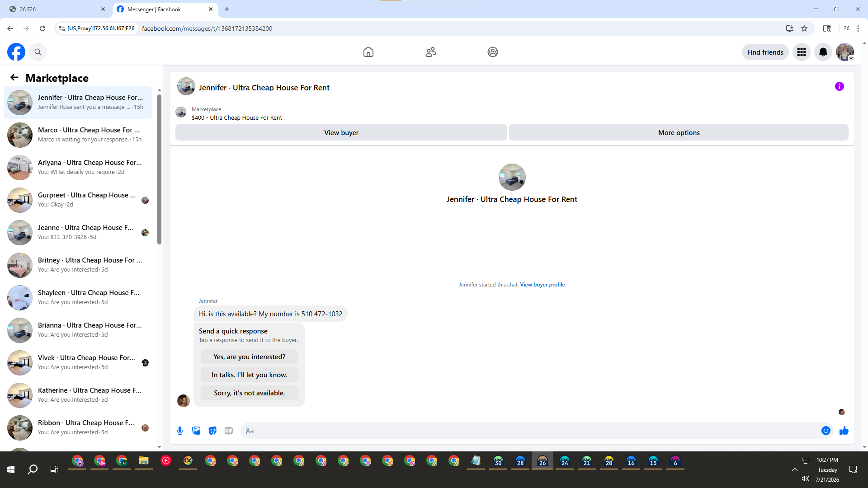The height and width of the screenshot is (488, 868).
Task: Open the Katherine conversation
Action: 78,395
